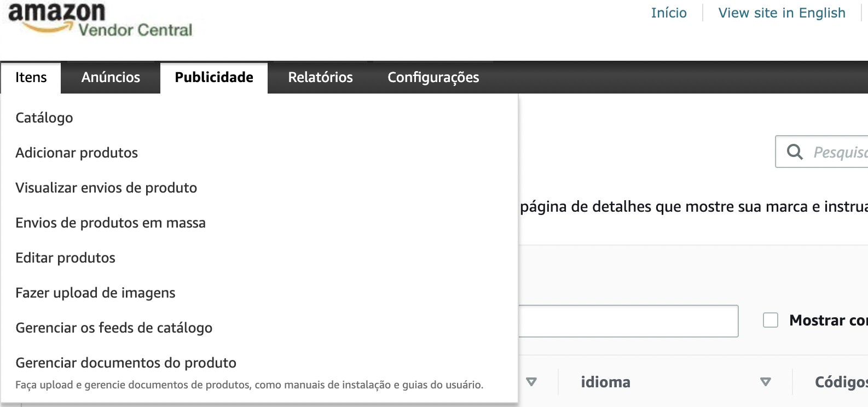Choose Catálogo from the Itens menu
Viewport: 868px width, 407px height.
(44, 118)
